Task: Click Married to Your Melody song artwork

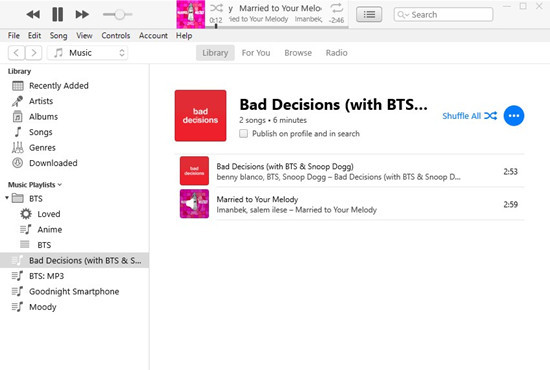Action: tap(194, 204)
